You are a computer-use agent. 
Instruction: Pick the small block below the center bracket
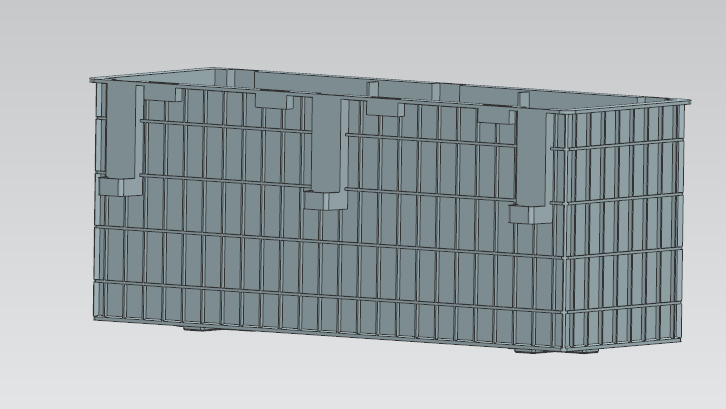(326, 201)
